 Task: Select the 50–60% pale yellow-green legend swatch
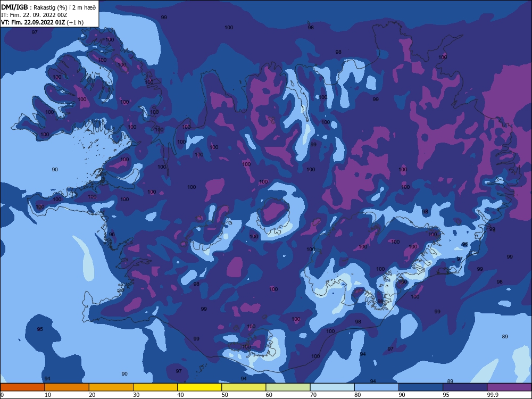[x=244, y=387]
